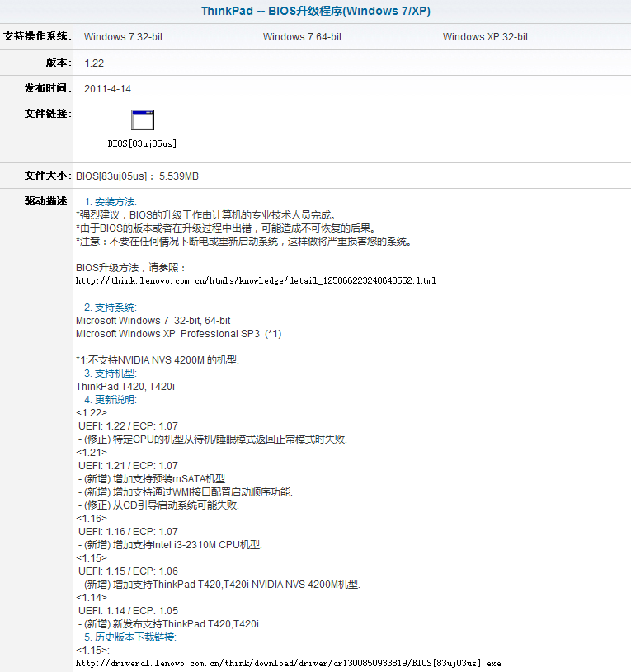Click the 支持操作系统 row label
The image size is (631, 672).
tap(36, 36)
